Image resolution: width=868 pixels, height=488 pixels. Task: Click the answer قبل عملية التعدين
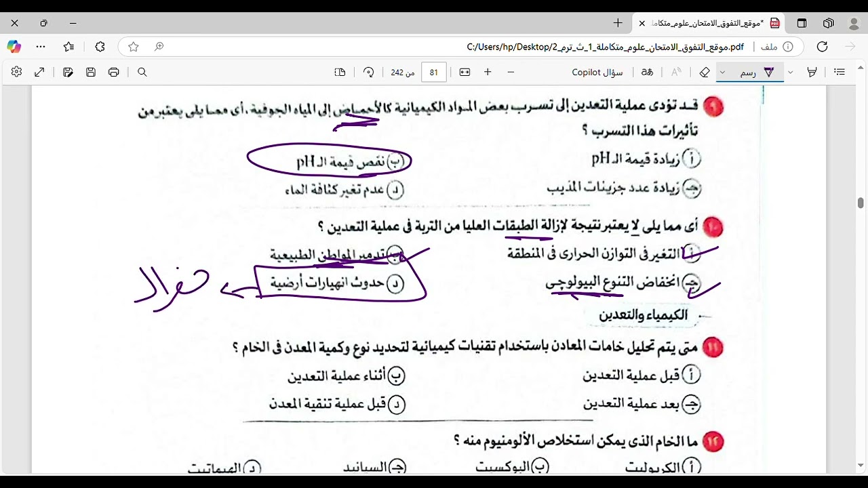point(642,375)
